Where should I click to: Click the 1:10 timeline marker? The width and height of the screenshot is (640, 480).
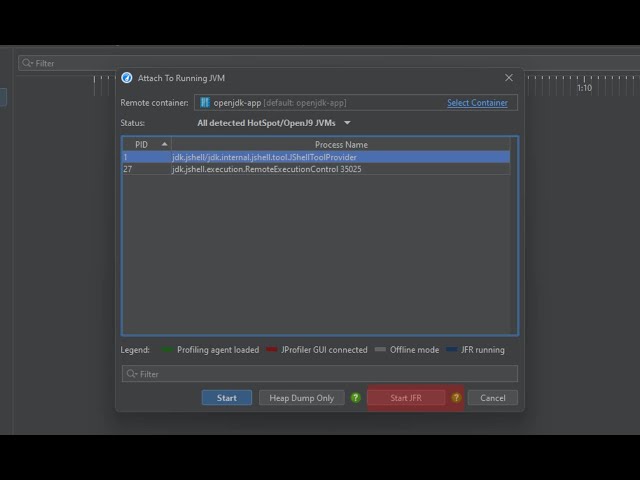[584, 88]
